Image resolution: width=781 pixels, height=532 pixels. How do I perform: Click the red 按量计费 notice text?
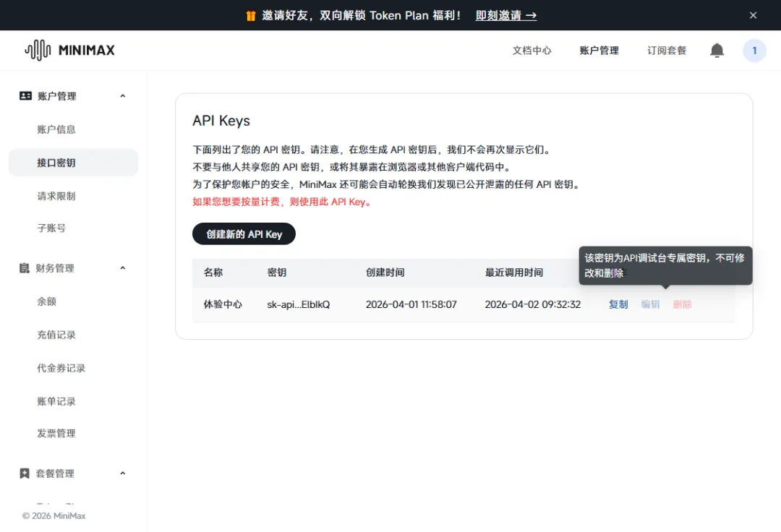point(282,202)
